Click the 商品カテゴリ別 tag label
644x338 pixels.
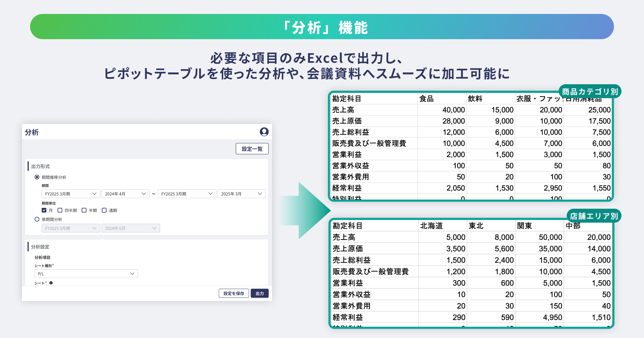(x=590, y=92)
